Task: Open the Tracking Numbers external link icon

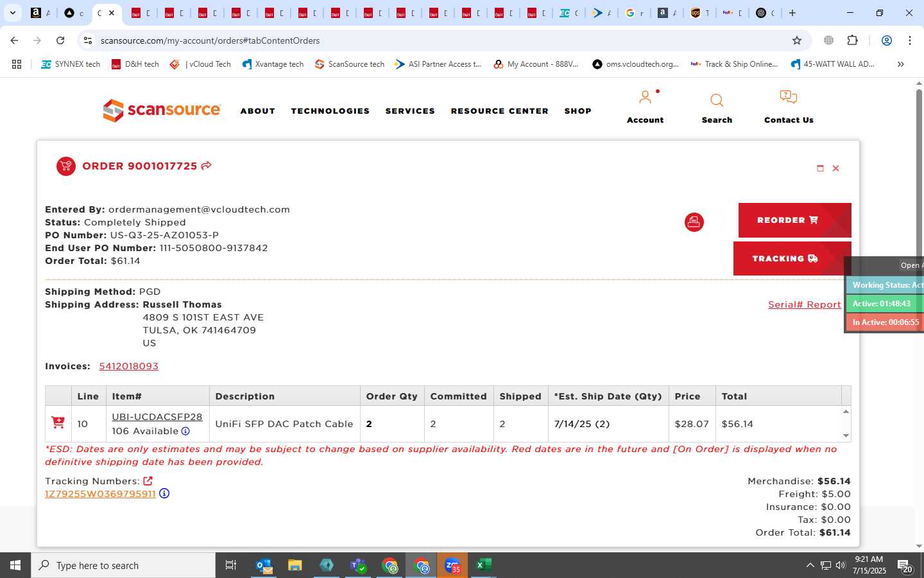Action: click(148, 481)
